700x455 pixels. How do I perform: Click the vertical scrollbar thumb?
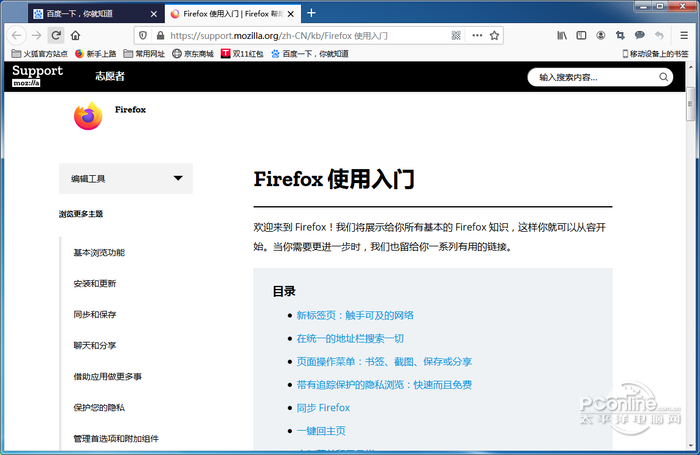(x=690, y=104)
